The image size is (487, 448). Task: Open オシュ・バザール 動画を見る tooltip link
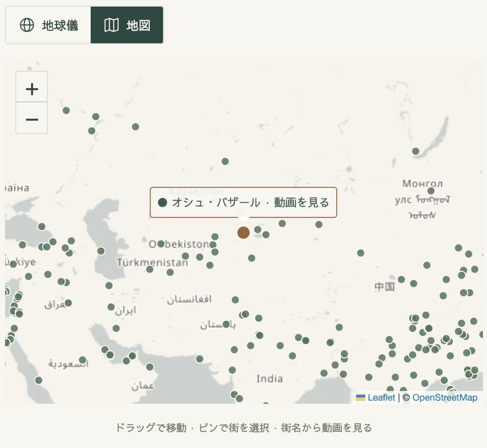[x=243, y=203]
